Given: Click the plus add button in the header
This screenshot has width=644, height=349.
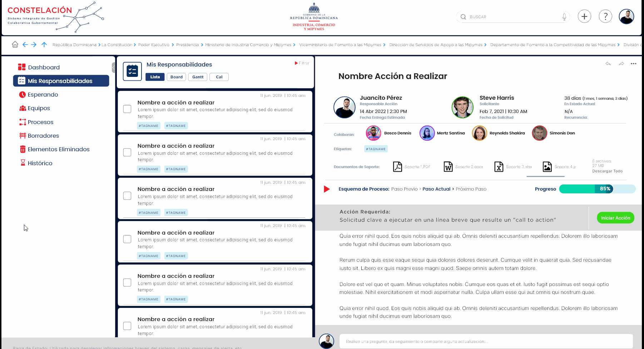Looking at the screenshot, I should pyautogui.click(x=584, y=16).
